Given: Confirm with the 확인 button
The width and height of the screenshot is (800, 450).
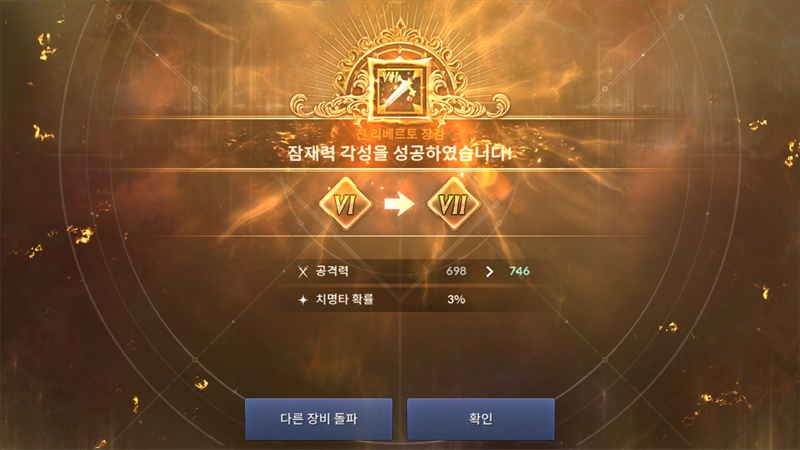Looking at the screenshot, I should click(481, 419).
